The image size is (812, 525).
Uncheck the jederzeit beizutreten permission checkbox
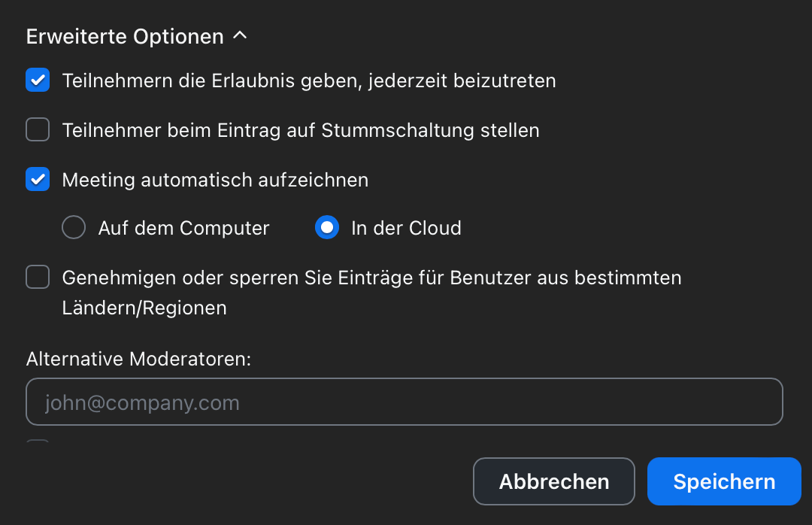coord(38,80)
